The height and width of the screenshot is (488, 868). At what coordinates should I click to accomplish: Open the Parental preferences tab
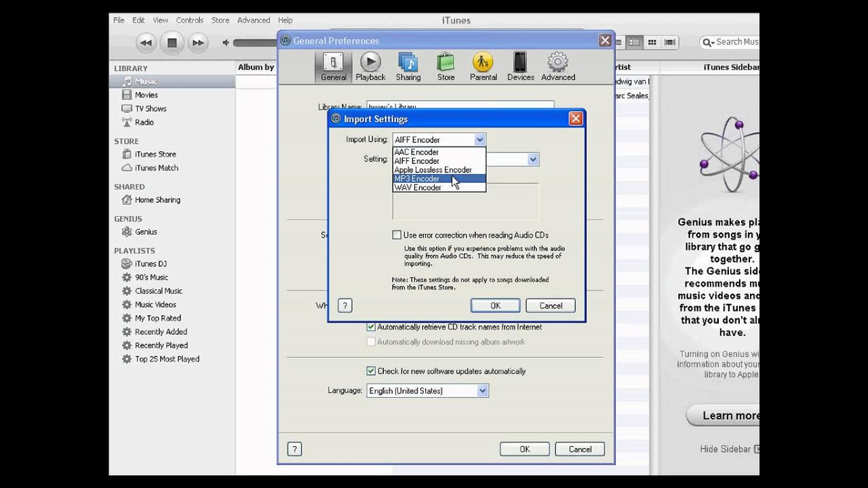pos(483,66)
